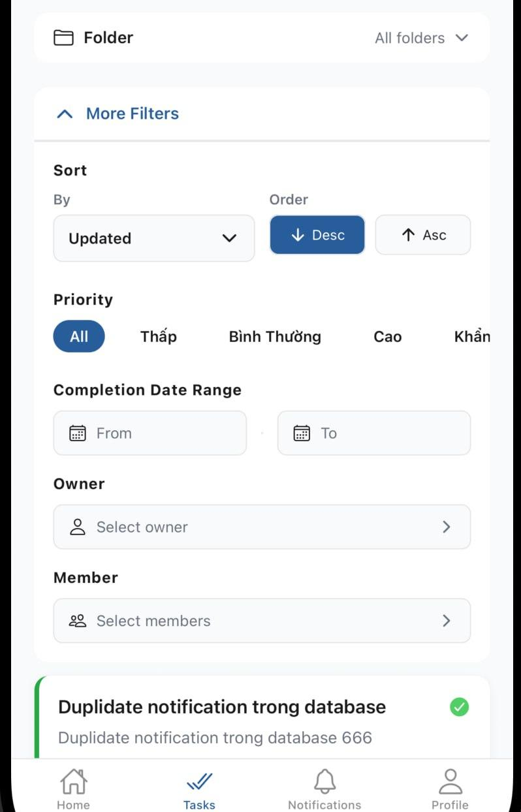This screenshot has height=812, width=521.
Task: Click the group icon in Select members field
Action: tap(78, 621)
